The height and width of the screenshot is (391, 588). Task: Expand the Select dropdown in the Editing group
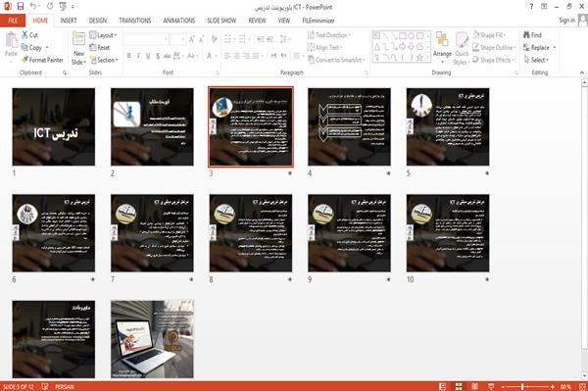[x=536, y=60]
